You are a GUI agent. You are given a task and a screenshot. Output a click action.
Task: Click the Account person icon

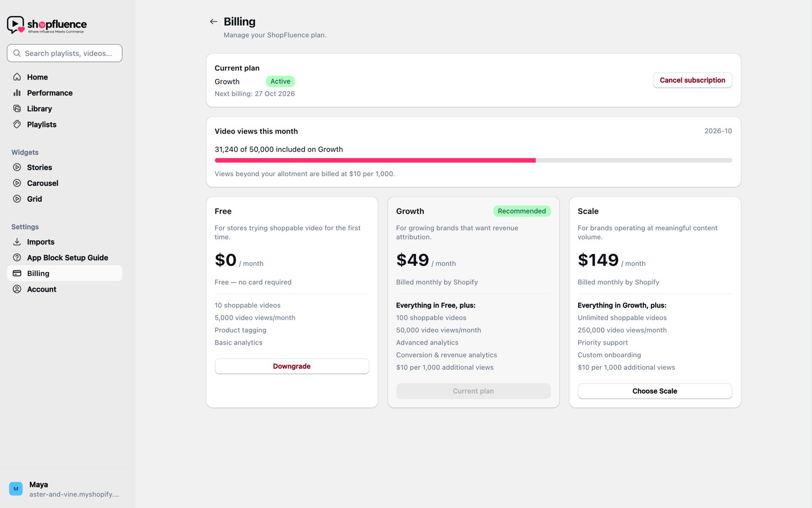click(17, 289)
